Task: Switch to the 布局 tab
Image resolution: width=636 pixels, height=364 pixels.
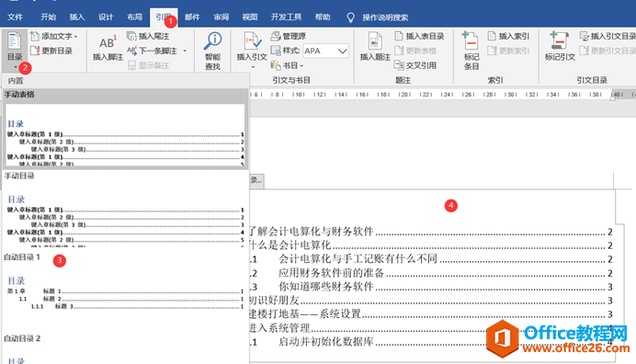Action: pyautogui.click(x=134, y=17)
